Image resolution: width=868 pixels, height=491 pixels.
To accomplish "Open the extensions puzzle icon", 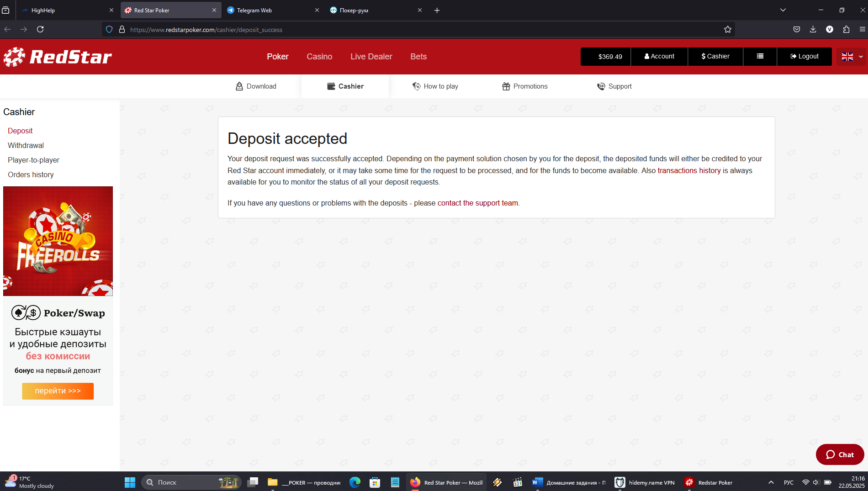I will click(x=846, y=29).
